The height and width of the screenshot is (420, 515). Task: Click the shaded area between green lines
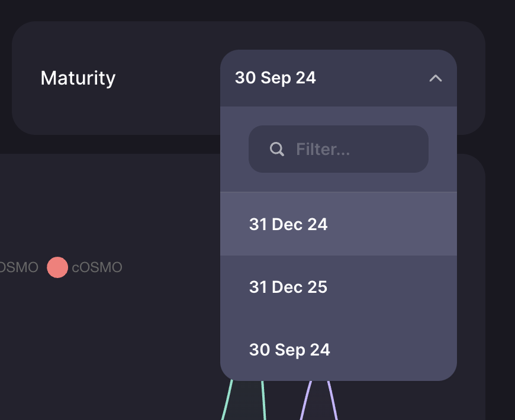click(x=245, y=402)
